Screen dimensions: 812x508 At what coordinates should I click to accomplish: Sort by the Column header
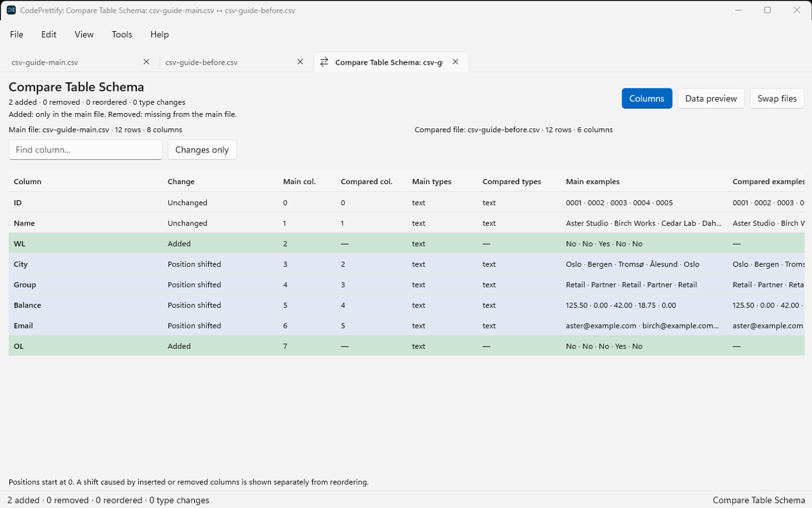click(x=27, y=182)
